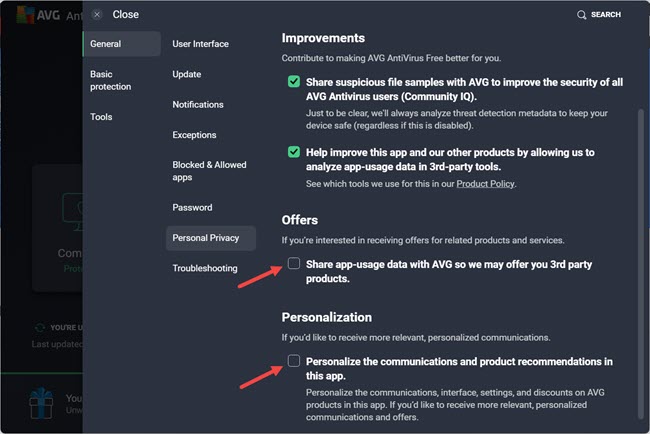This screenshot has width=650, height=434.
Task: Open Blocked & Allowed apps
Action: pos(207,170)
